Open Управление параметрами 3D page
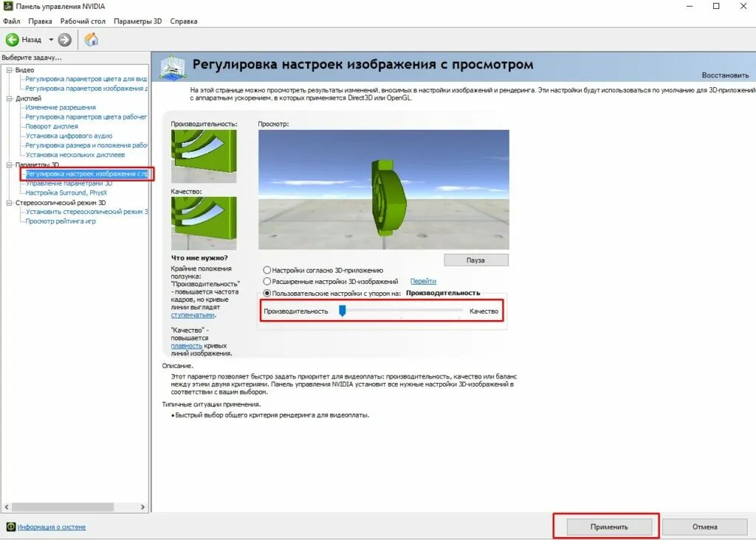 tap(69, 184)
